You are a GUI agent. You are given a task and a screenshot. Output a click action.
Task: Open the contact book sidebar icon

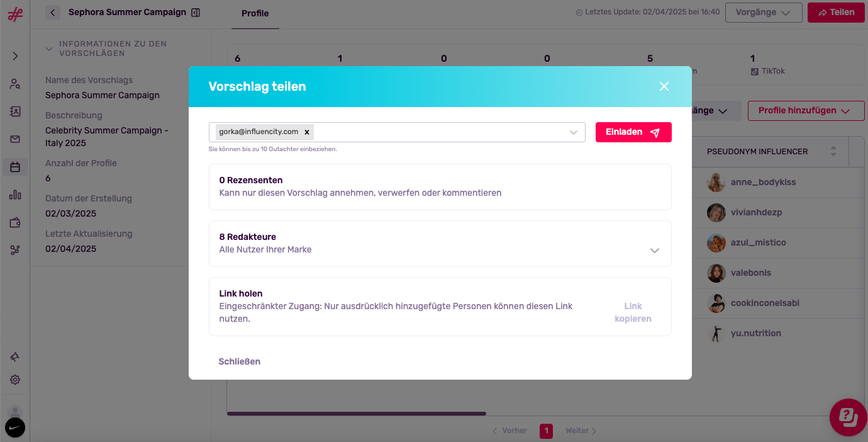[x=15, y=111]
